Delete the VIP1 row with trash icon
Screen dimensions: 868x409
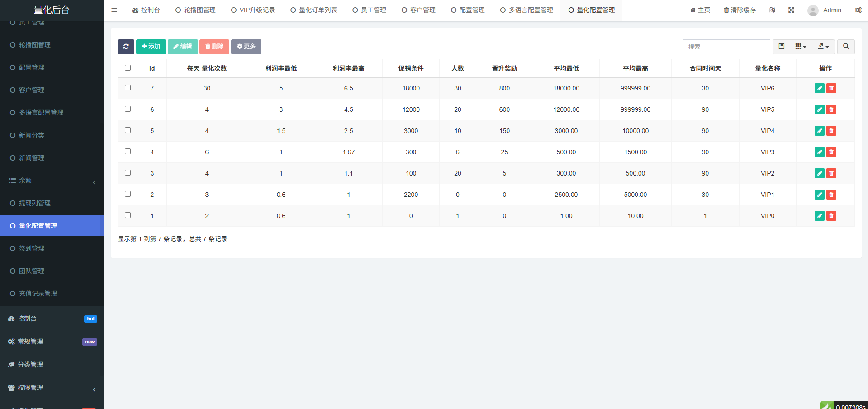coord(831,195)
